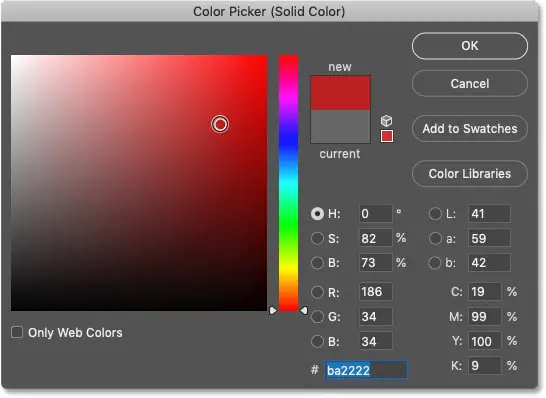This screenshot has width=546, height=398.
Task: Open Color Libraries
Action: click(x=470, y=174)
